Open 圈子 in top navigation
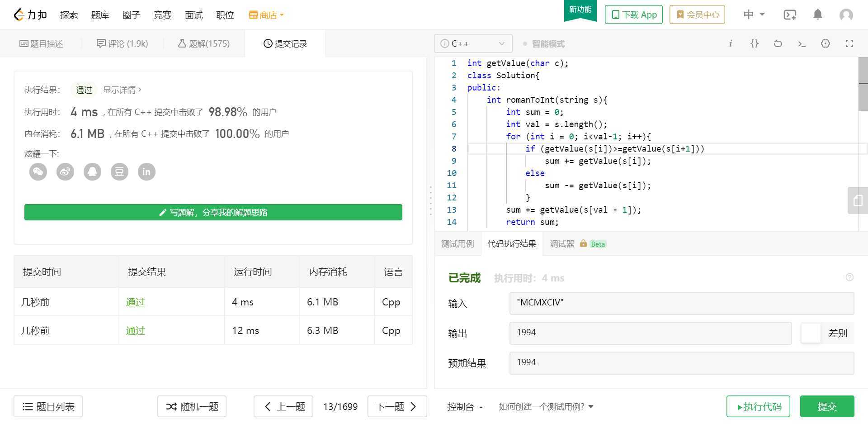 pyautogui.click(x=131, y=15)
